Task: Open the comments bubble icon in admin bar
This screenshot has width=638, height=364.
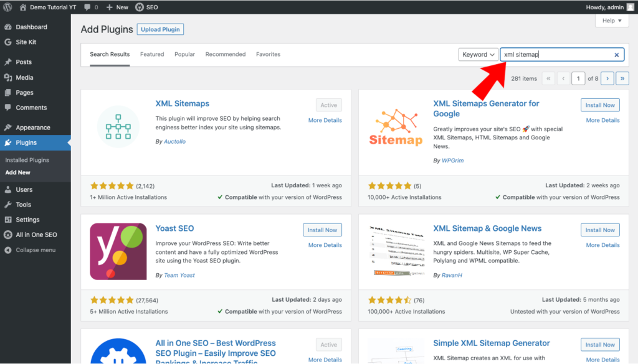Action: pos(87,7)
